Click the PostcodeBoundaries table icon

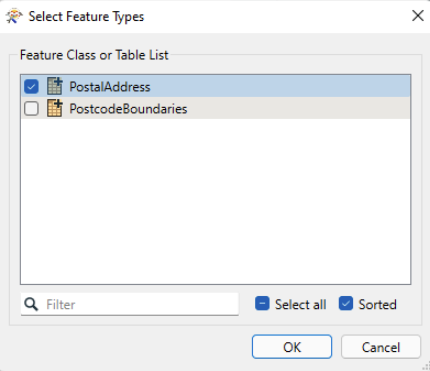click(55, 108)
